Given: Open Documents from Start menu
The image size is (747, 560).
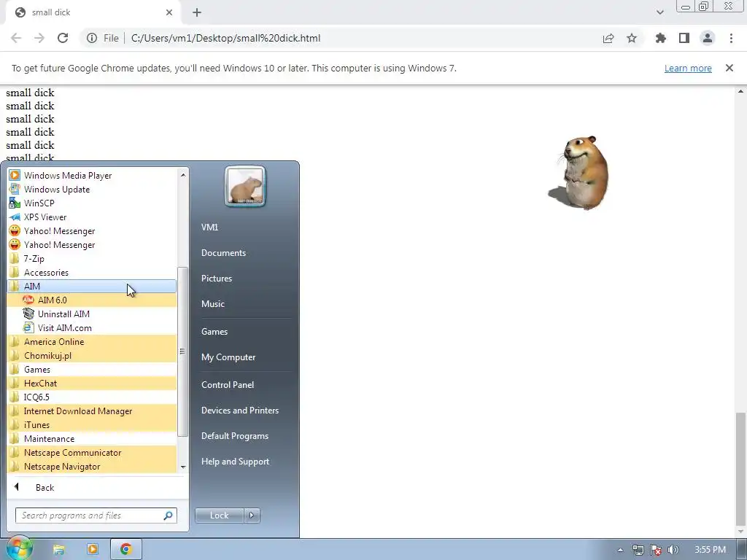Looking at the screenshot, I should pyautogui.click(x=223, y=253).
